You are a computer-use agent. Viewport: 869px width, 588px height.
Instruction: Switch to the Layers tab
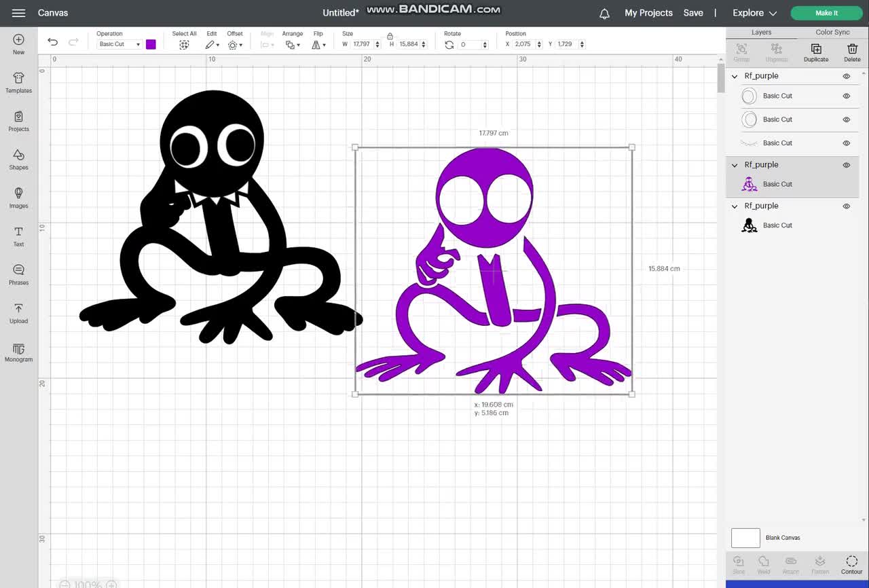tap(761, 32)
